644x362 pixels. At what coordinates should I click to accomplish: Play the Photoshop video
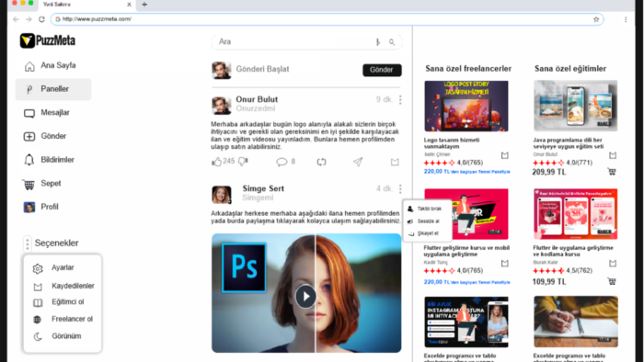tap(305, 296)
